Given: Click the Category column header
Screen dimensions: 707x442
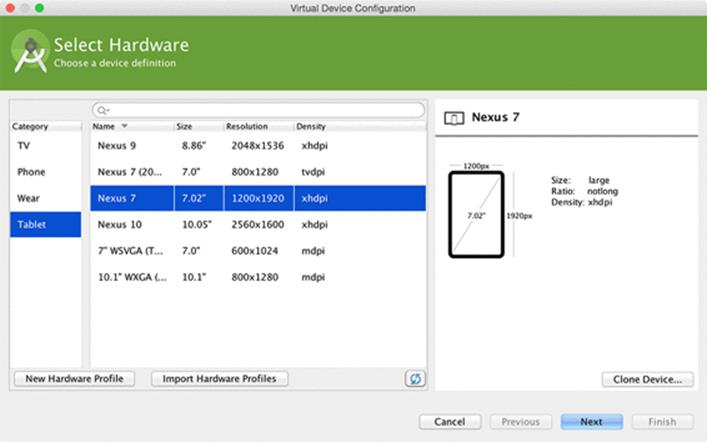Looking at the screenshot, I should point(46,126).
